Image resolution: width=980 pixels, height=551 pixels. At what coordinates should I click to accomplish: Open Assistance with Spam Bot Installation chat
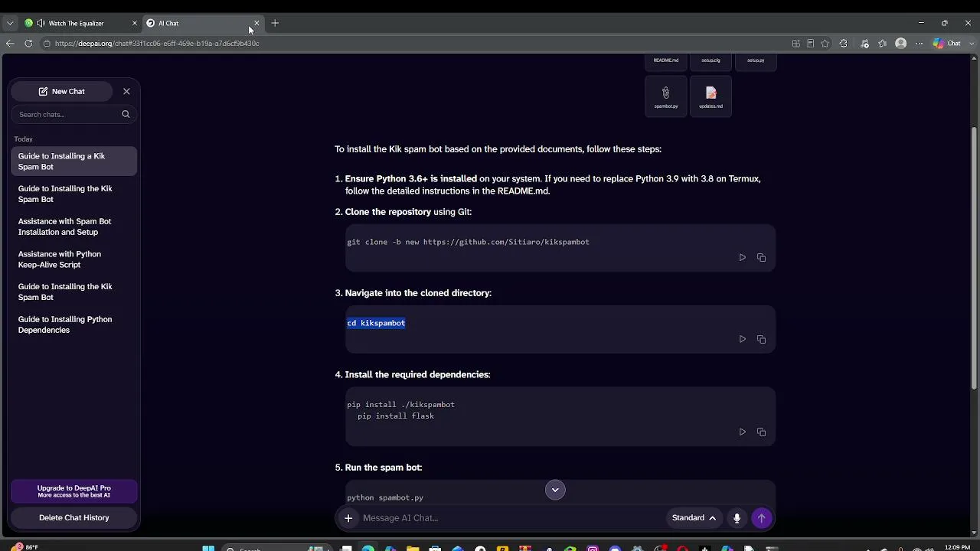[74, 227]
